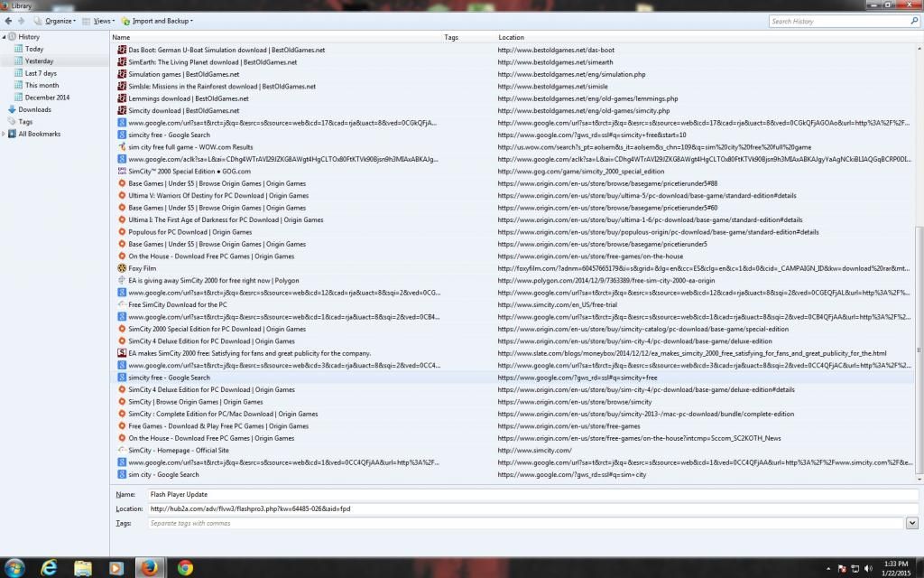
Task: Click Polygon favicon of EA giving away SimCity
Action: tap(122, 280)
